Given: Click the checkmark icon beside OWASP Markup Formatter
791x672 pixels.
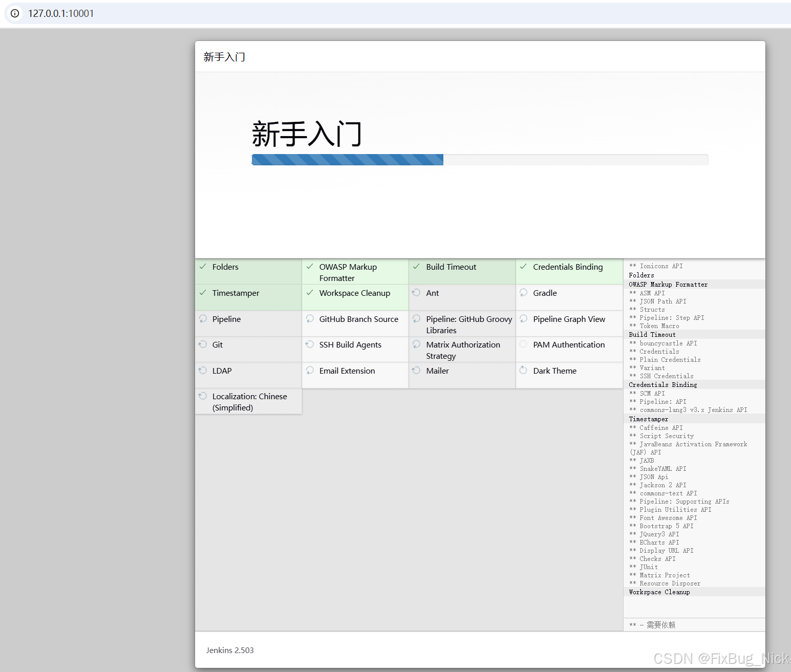Looking at the screenshot, I should pyautogui.click(x=310, y=267).
